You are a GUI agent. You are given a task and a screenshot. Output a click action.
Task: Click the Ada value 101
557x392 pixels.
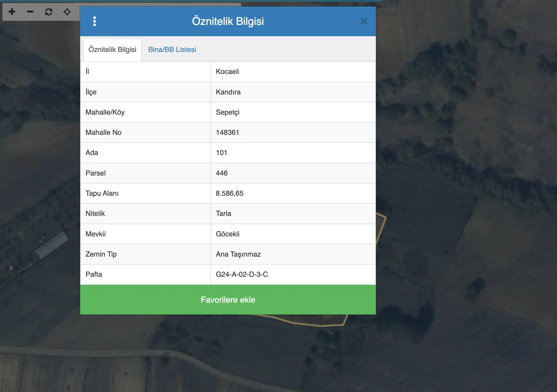click(221, 153)
